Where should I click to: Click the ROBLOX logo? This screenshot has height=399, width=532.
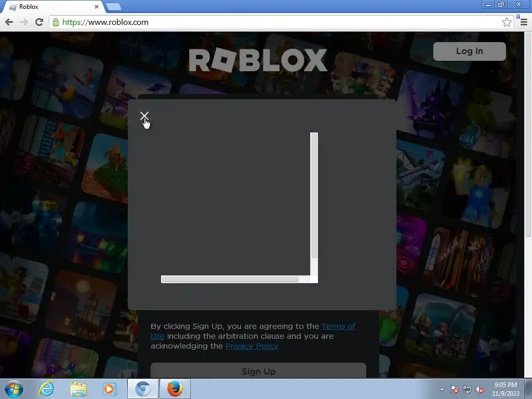(x=258, y=60)
